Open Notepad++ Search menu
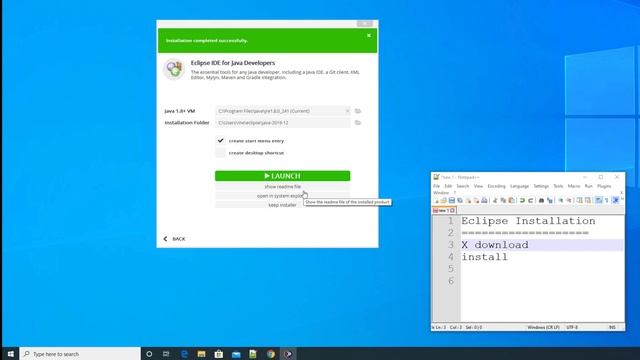The width and height of the screenshot is (640, 360). [x=462, y=186]
